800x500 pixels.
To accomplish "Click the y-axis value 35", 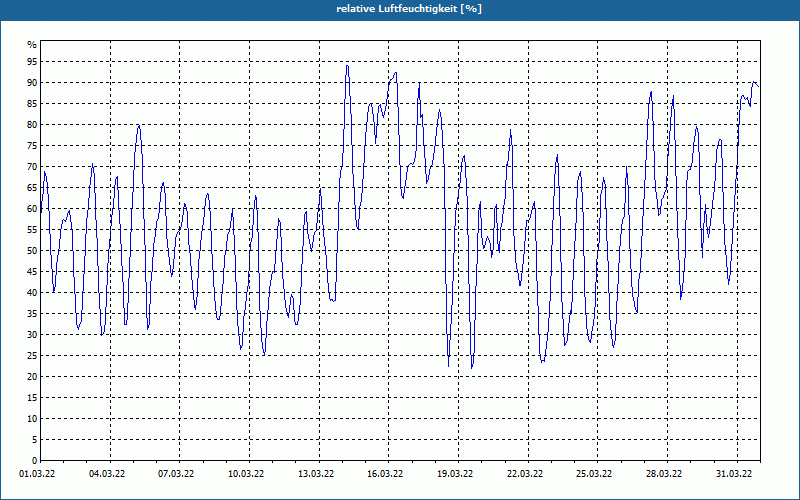I will [x=32, y=314].
